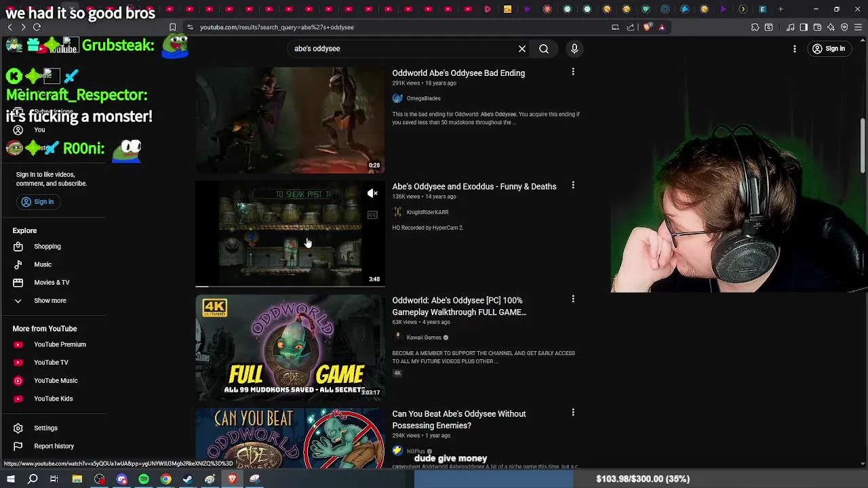868x488 pixels.
Task: Start voice search with the microphone icon
Action: coord(574,49)
